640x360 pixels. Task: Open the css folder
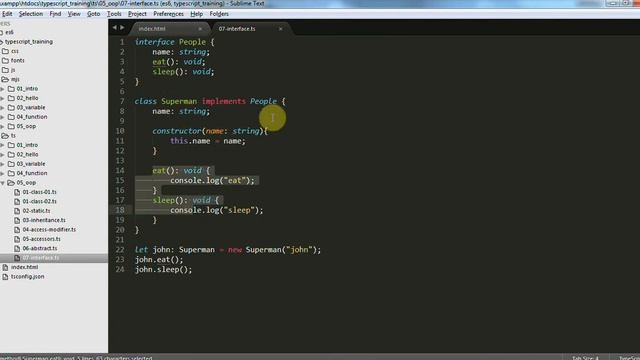pos(15,51)
